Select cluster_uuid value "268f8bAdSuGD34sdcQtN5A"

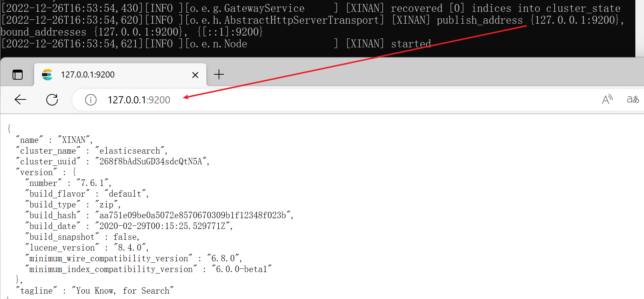151,162
